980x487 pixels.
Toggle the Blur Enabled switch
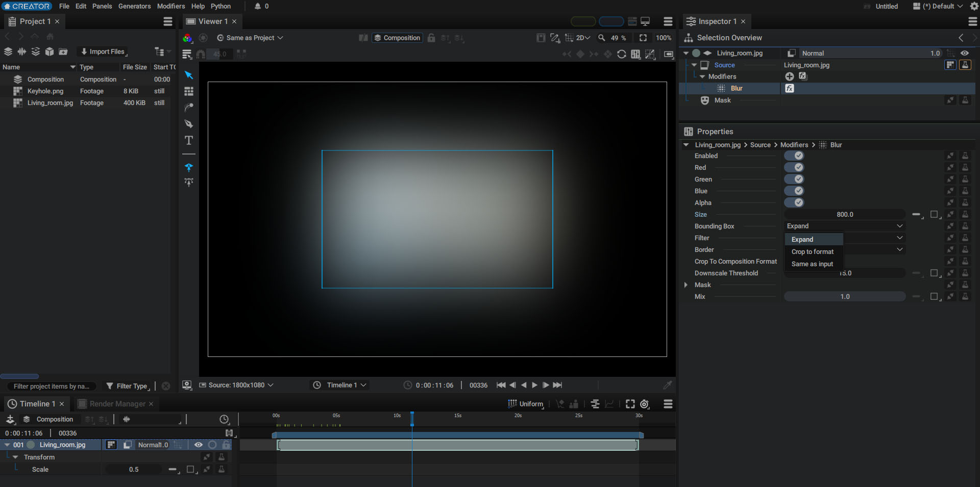coord(794,156)
